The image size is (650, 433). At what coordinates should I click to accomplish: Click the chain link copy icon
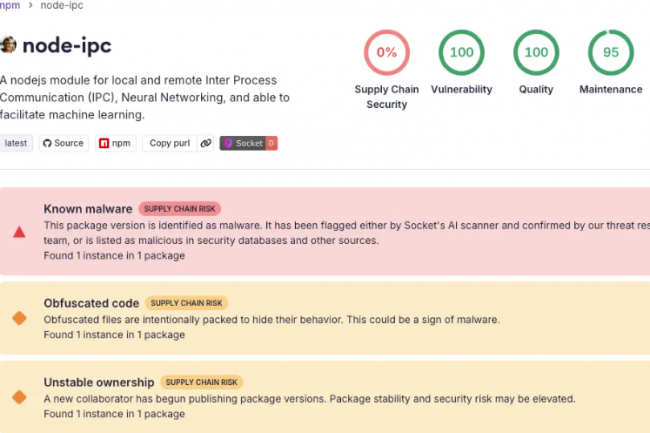click(206, 143)
